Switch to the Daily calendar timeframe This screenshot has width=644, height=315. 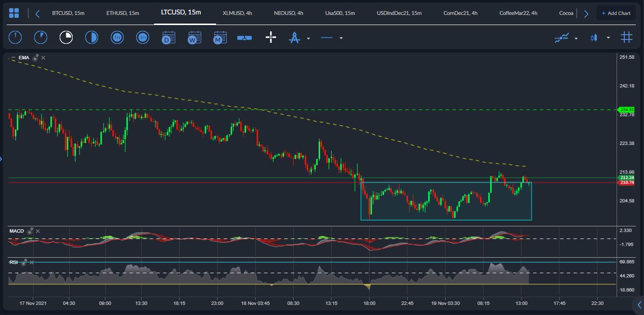pos(168,38)
